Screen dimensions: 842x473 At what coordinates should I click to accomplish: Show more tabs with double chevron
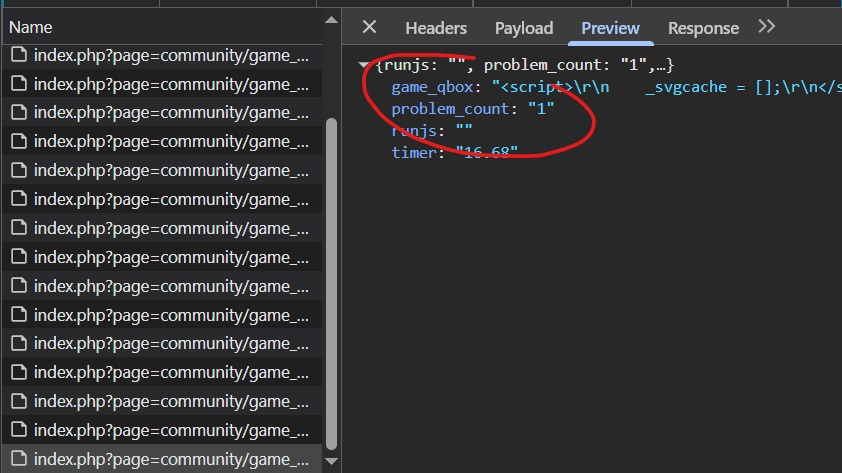click(x=767, y=27)
